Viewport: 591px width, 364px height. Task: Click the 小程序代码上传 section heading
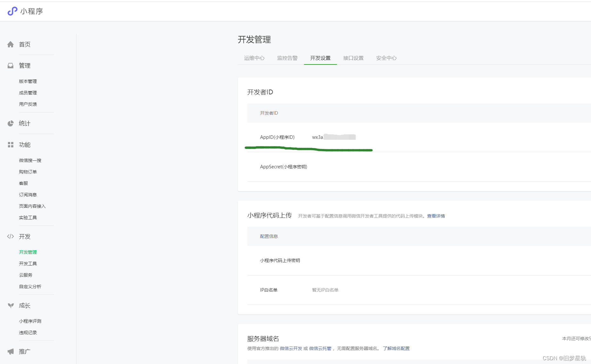coord(270,215)
